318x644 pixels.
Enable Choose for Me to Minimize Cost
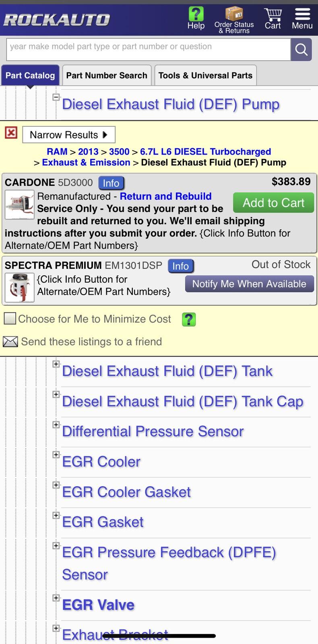pos(10,319)
